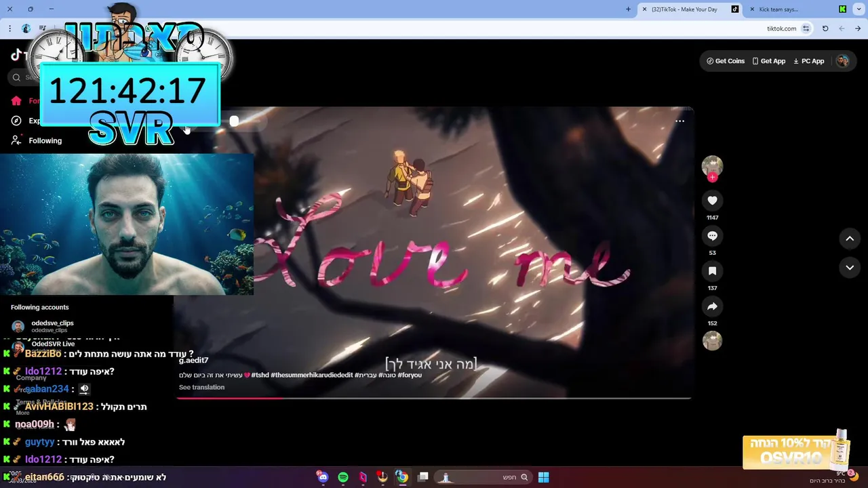Open the g.aedit7 username link
Image resolution: width=868 pixels, height=488 pixels.
point(193,360)
